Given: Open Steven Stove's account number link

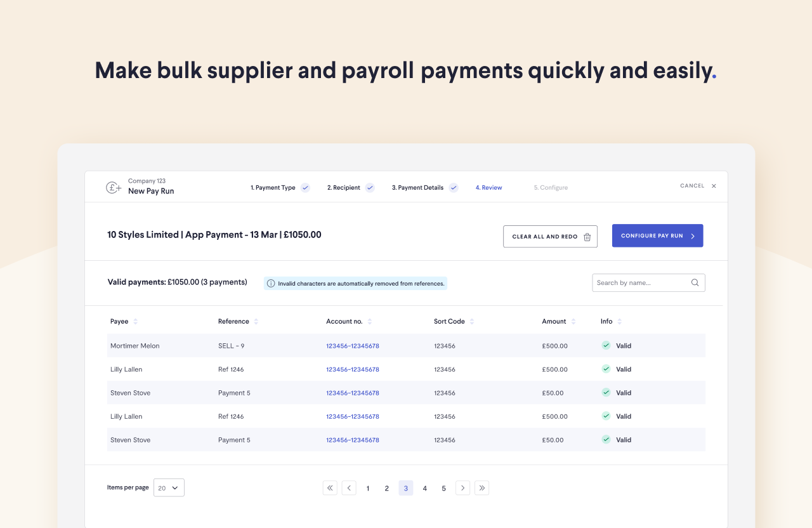Looking at the screenshot, I should (x=352, y=393).
